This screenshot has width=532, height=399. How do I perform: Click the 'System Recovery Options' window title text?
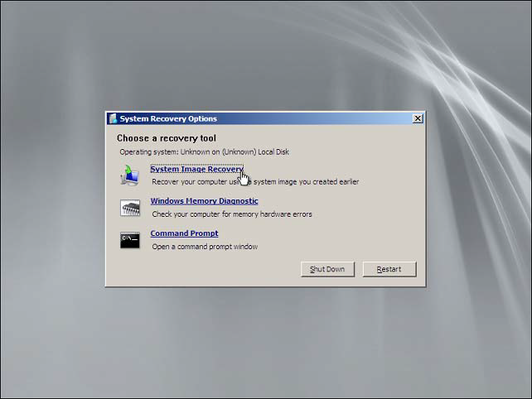[168, 118]
